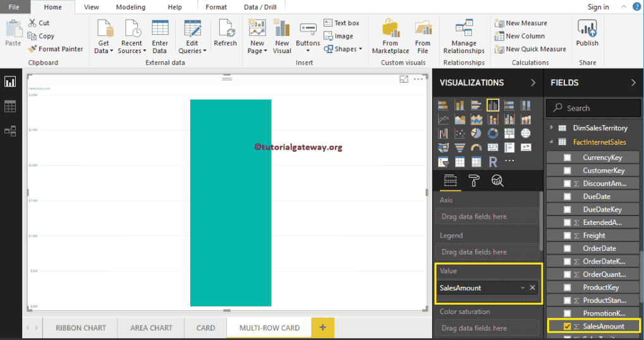The height and width of the screenshot is (340, 644).
Task: Switch to the Format ribbon tab
Action: tap(216, 7)
